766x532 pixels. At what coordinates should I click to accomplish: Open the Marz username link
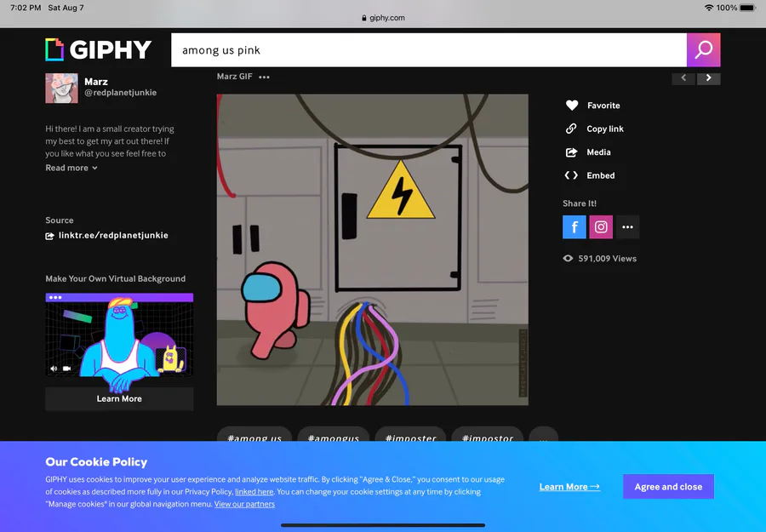point(95,82)
